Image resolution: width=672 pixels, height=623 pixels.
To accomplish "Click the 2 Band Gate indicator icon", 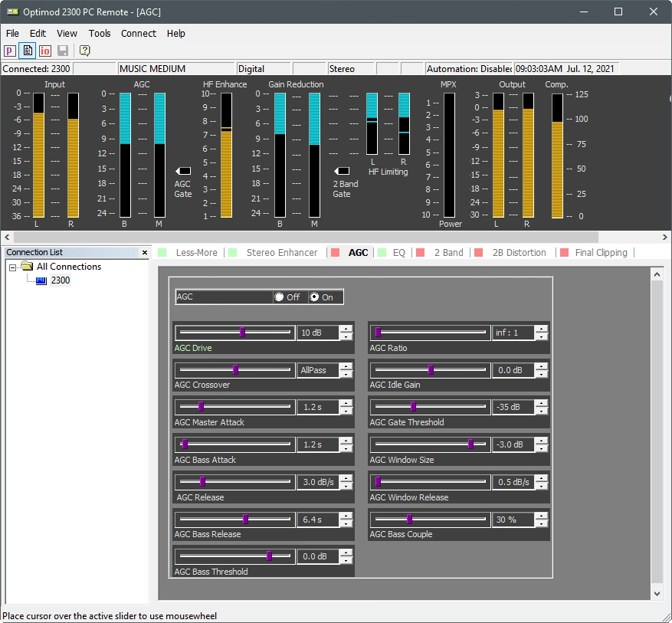I will (x=342, y=171).
